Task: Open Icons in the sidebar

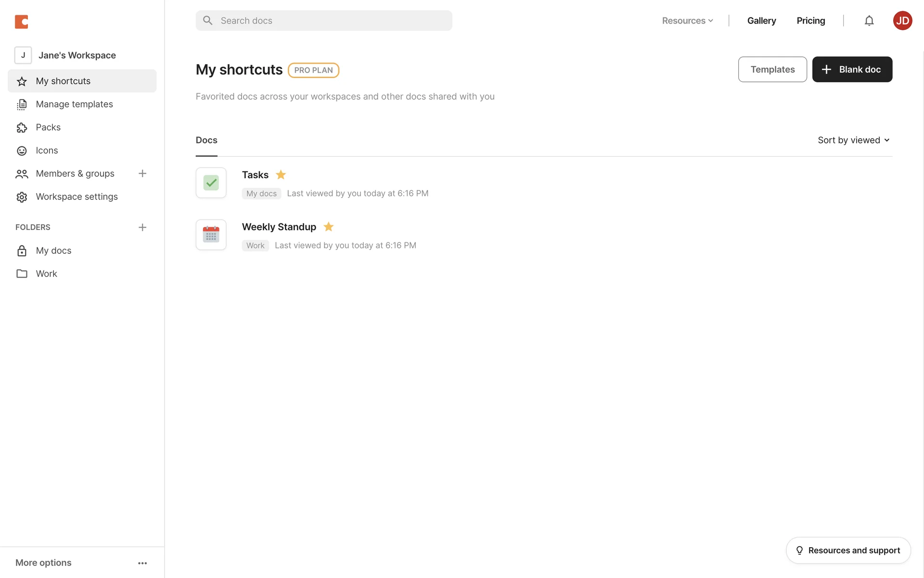Action: 47,150
